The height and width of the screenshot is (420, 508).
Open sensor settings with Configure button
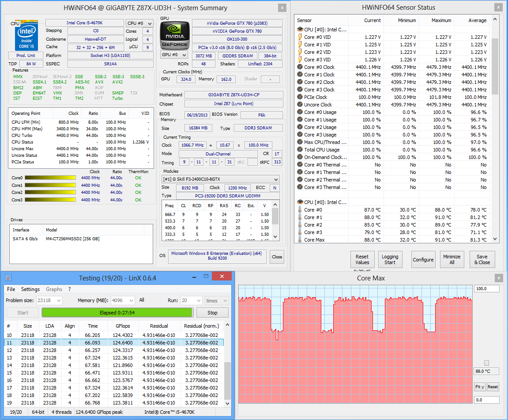click(x=423, y=260)
